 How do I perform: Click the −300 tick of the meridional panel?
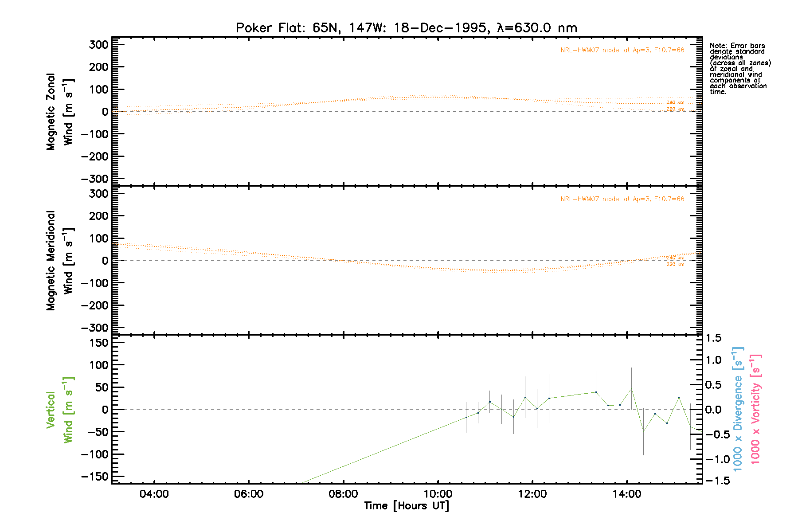pyautogui.click(x=94, y=328)
